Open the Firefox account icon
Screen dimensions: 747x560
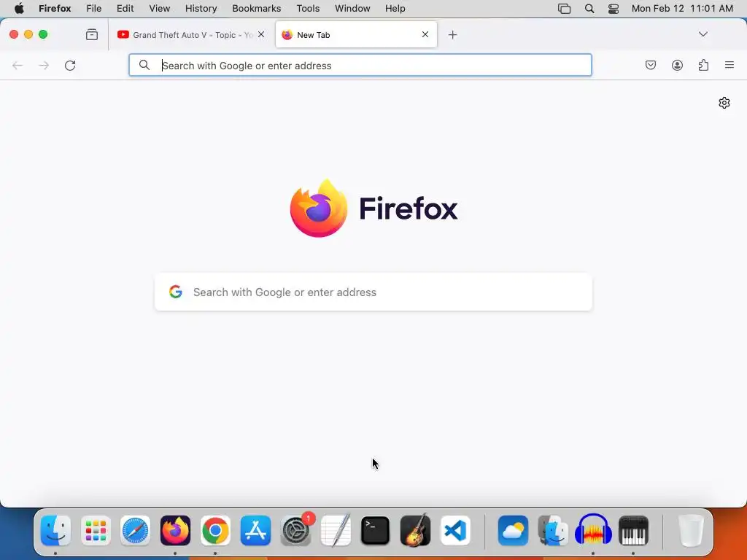pyautogui.click(x=677, y=65)
